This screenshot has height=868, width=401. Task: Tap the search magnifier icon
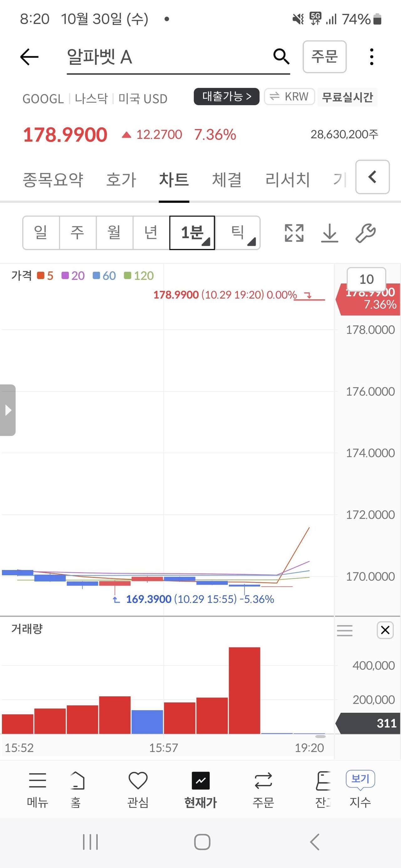(281, 56)
